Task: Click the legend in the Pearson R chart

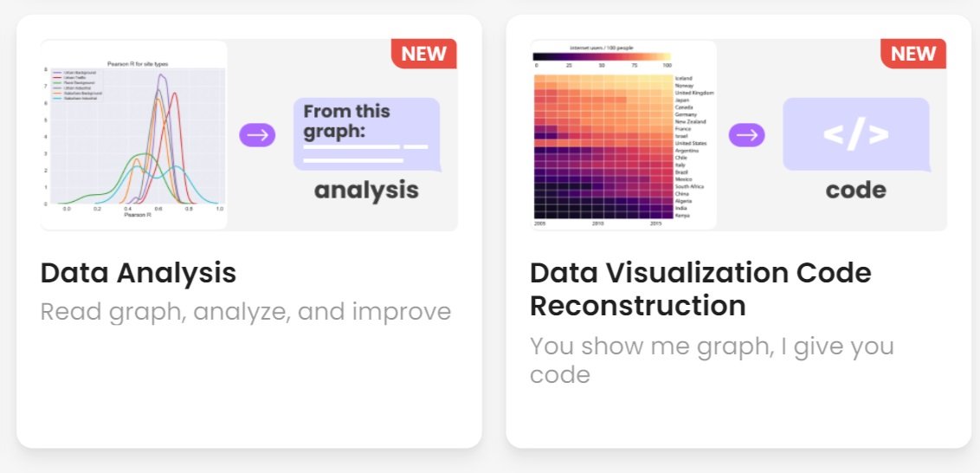Action: [x=78, y=85]
